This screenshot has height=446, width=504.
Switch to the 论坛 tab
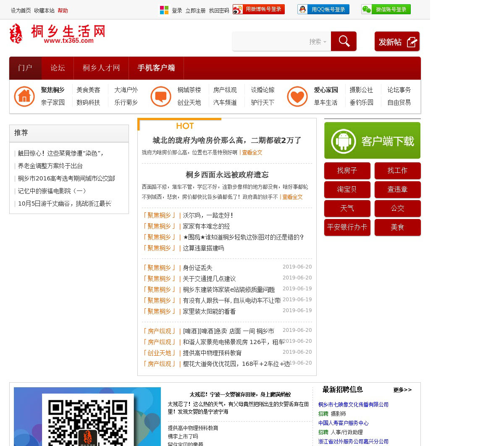tap(58, 68)
